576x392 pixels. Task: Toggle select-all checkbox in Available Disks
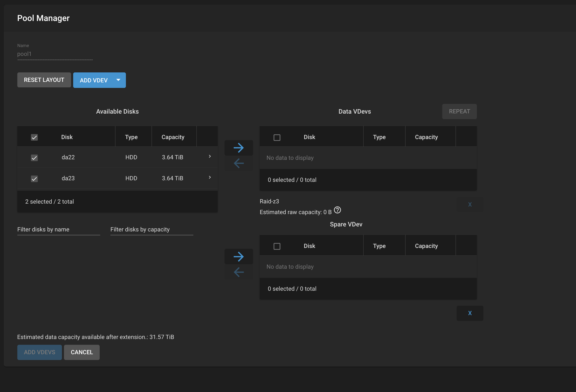(34, 137)
